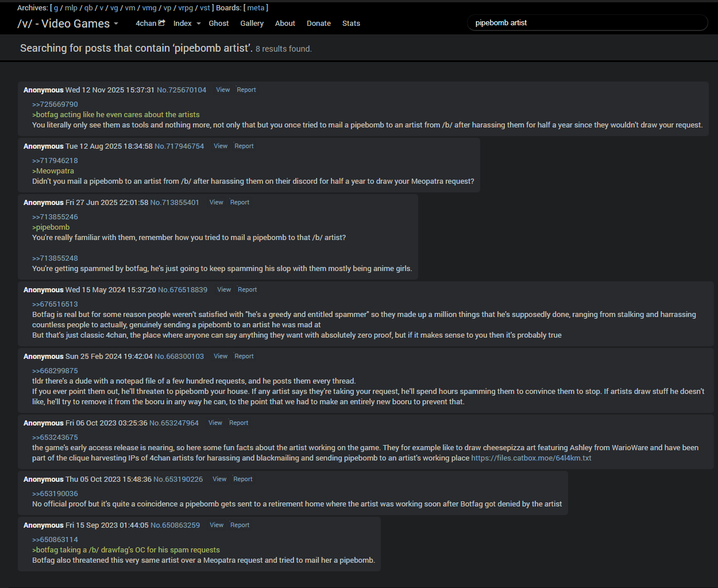Go to the v archive link
The image size is (718, 588).
tap(102, 8)
